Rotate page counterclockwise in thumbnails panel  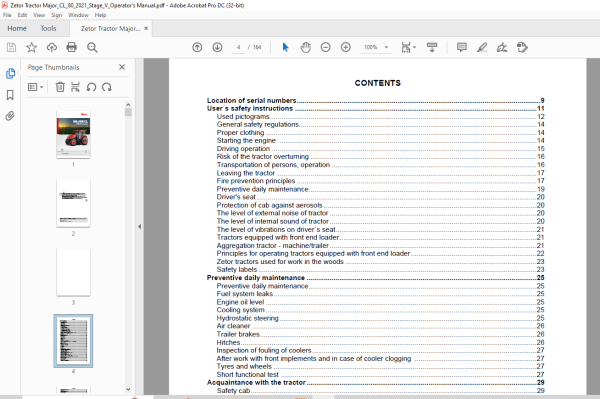[91, 87]
